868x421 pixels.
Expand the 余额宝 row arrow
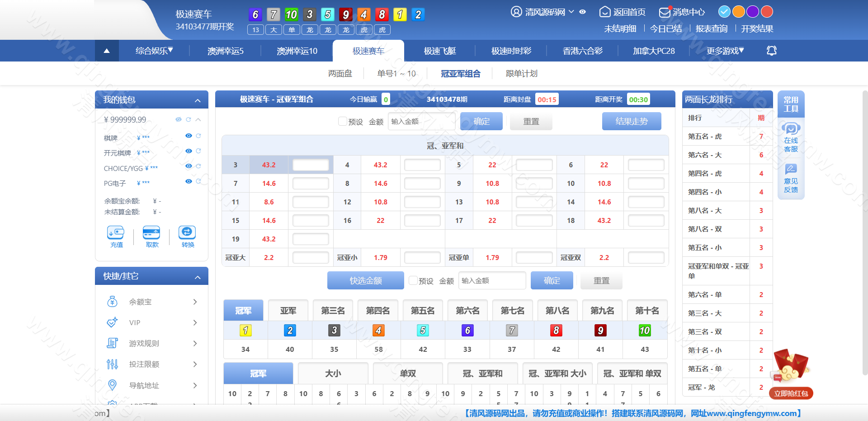pos(195,302)
